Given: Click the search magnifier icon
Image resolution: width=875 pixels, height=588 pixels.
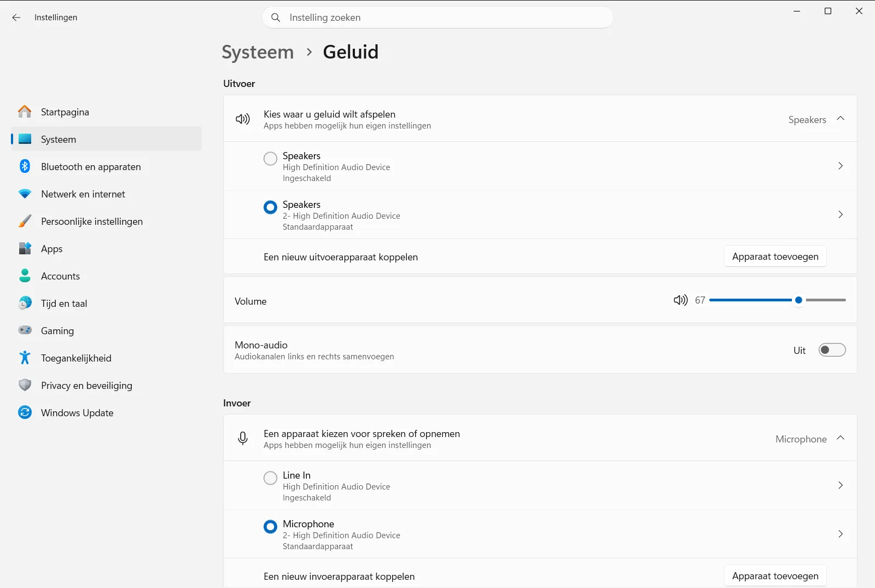Looking at the screenshot, I should tap(276, 18).
